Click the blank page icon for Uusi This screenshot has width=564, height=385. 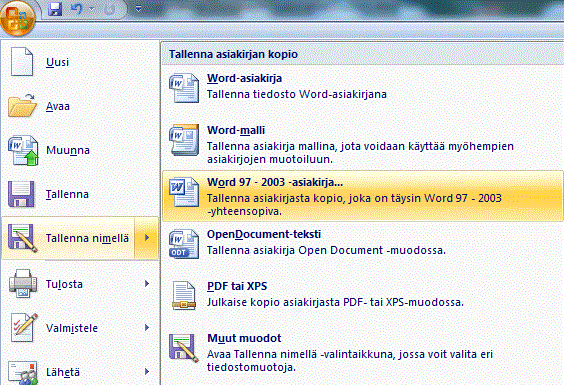click(x=22, y=62)
